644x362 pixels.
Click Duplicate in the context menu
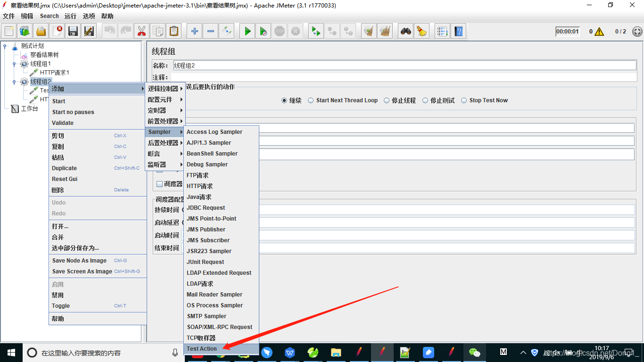tap(98, 168)
